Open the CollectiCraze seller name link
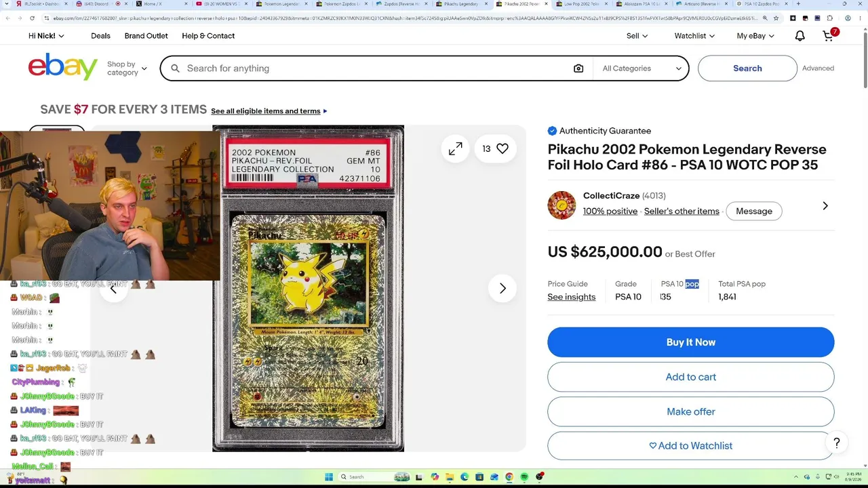The width and height of the screenshot is (868, 488). tap(612, 196)
